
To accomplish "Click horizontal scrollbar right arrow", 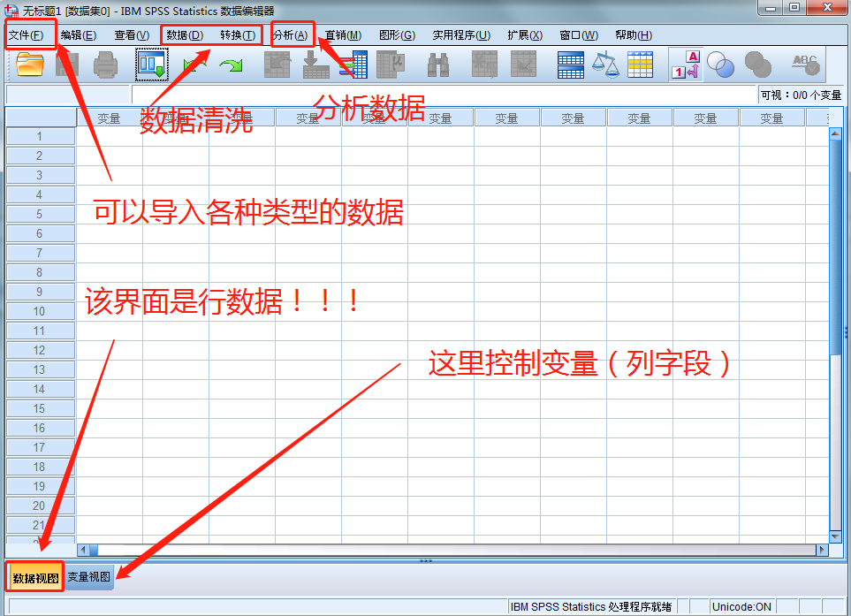I will click(x=822, y=550).
